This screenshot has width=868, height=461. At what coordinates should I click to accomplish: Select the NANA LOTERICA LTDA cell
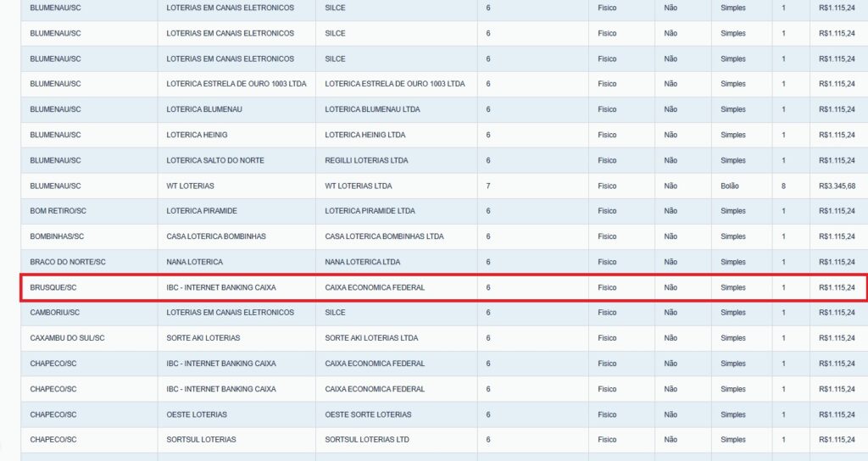click(362, 262)
